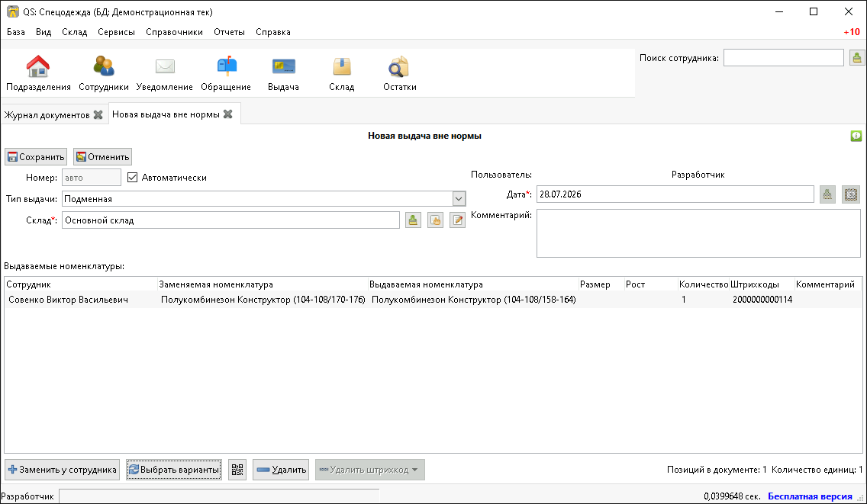Open the Склад box icon

coord(342,73)
